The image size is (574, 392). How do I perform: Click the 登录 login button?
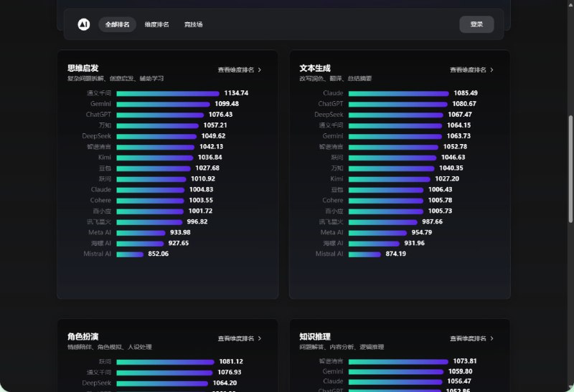pos(476,24)
